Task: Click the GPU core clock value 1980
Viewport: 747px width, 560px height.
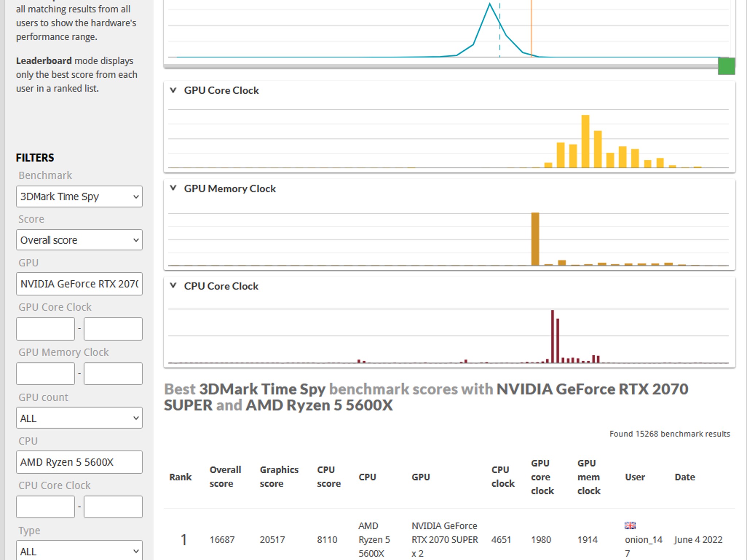Action: pos(541,540)
